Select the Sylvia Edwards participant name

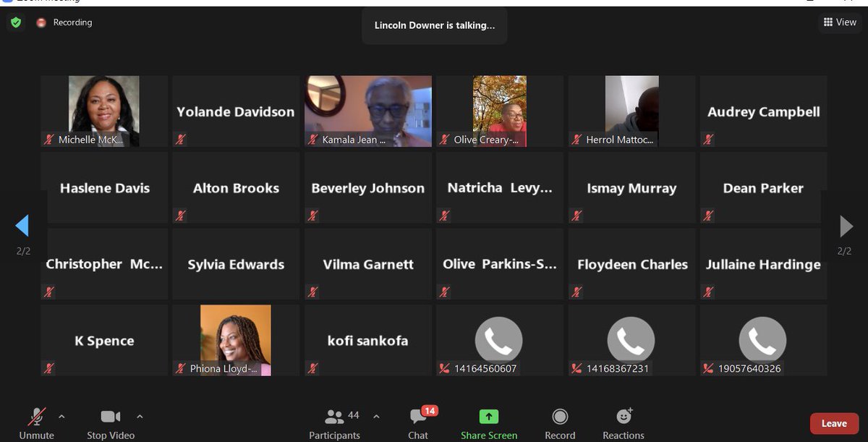click(237, 265)
